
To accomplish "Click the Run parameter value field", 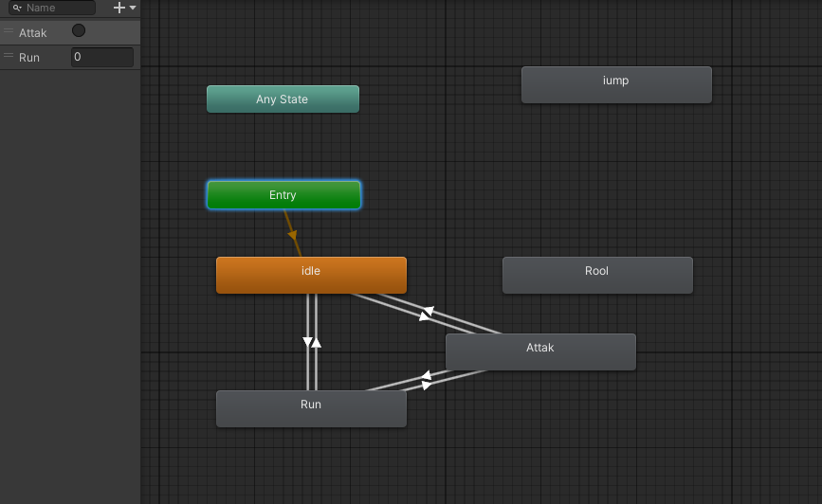I will click(x=102, y=58).
